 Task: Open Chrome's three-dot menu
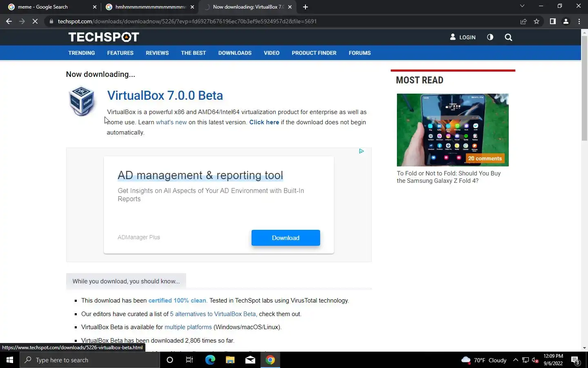(x=579, y=21)
